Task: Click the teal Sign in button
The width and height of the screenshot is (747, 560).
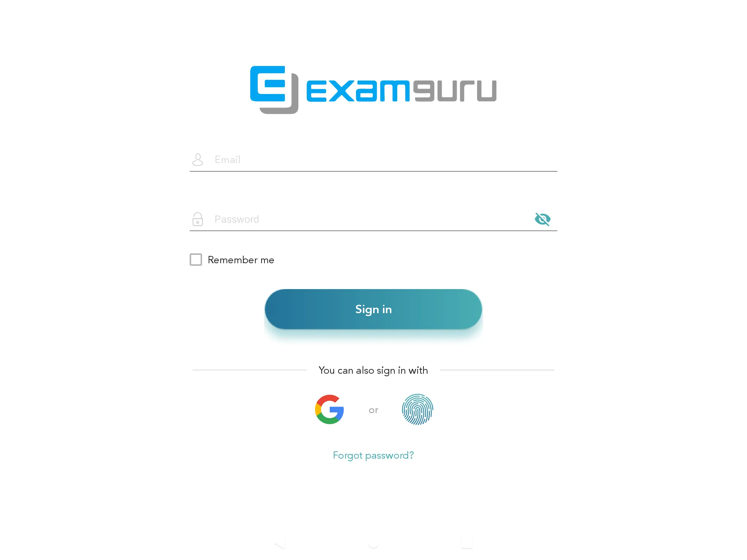Action: click(x=373, y=309)
